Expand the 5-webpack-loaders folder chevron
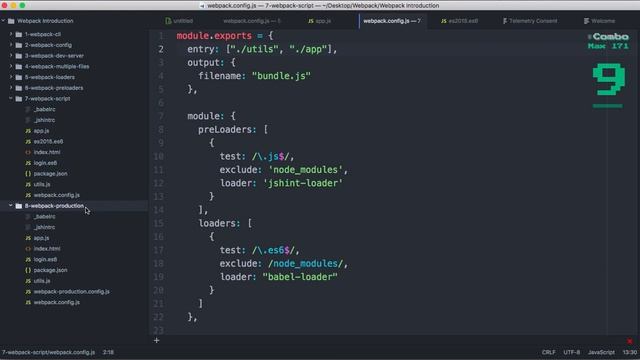 coord(11,77)
